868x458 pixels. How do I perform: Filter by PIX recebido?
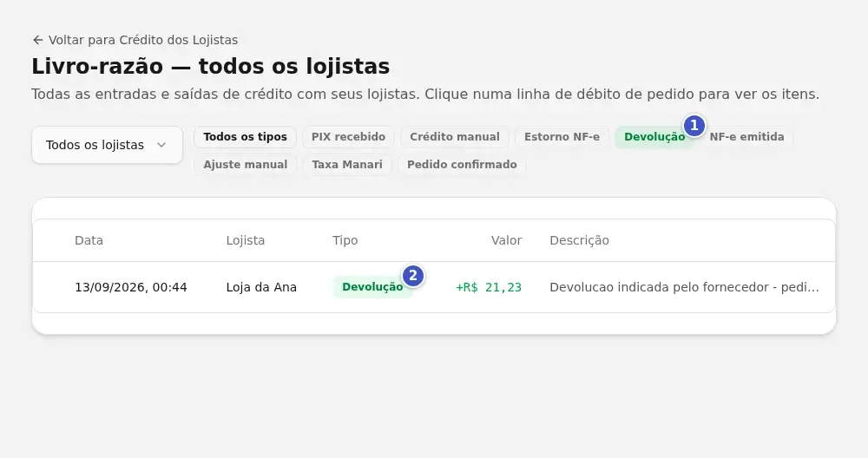coord(348,137)
